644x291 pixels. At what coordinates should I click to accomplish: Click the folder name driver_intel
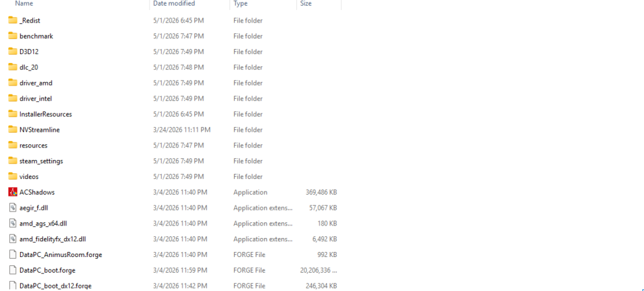[x=35, y=98]
